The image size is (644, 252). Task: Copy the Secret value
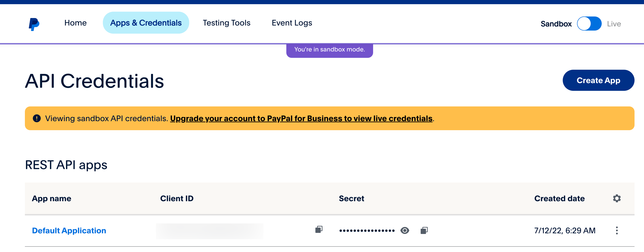coord(424,230)
